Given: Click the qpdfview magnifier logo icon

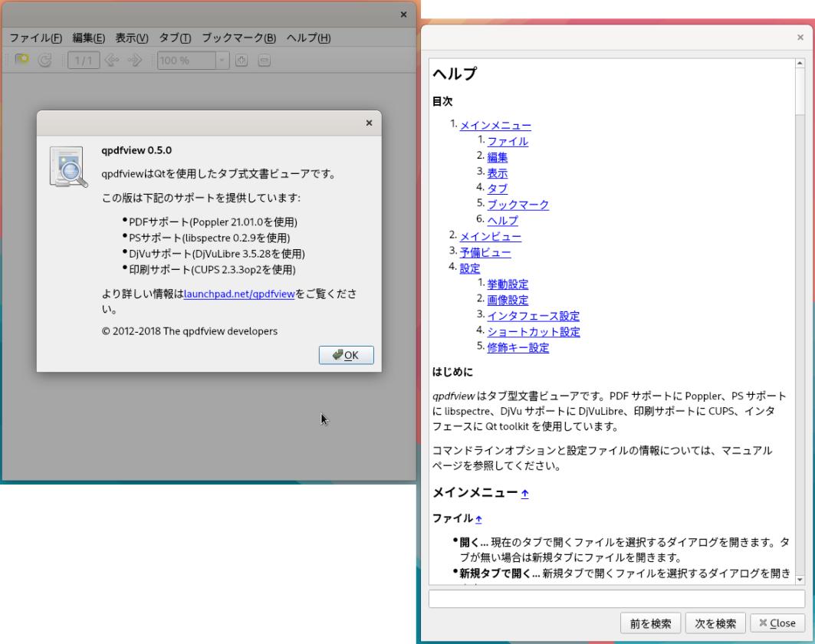Looking at the screenshot, I should click(68, 166).
